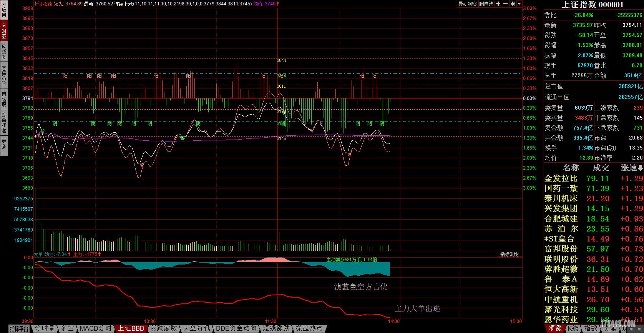Open the 应用 sidebar item
644x333 pixels.
4,10
